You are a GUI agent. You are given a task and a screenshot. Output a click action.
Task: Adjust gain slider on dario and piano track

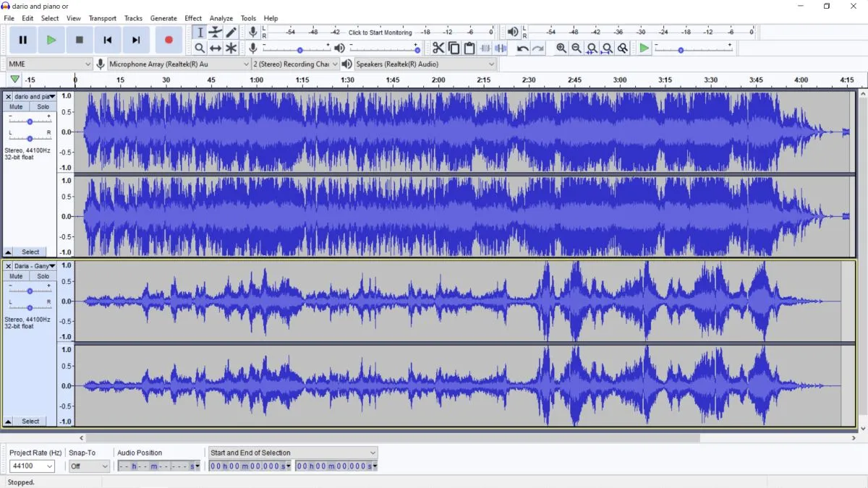[x=30, y=121]
